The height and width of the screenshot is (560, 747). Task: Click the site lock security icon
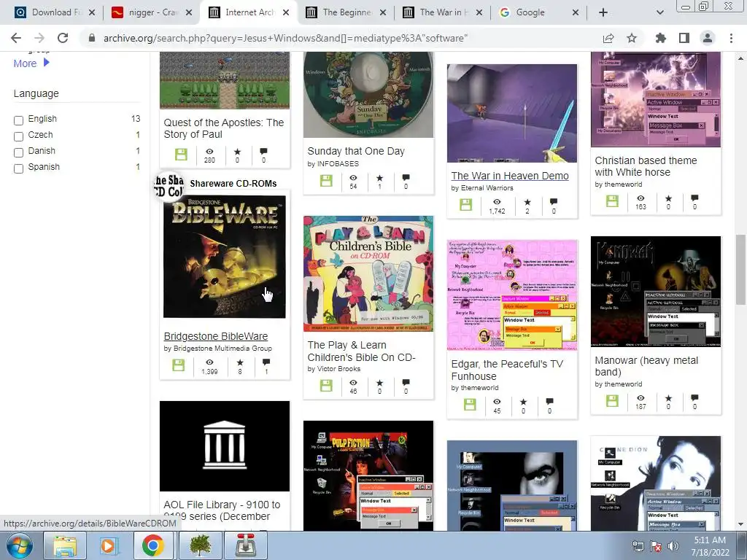[92, 38]
